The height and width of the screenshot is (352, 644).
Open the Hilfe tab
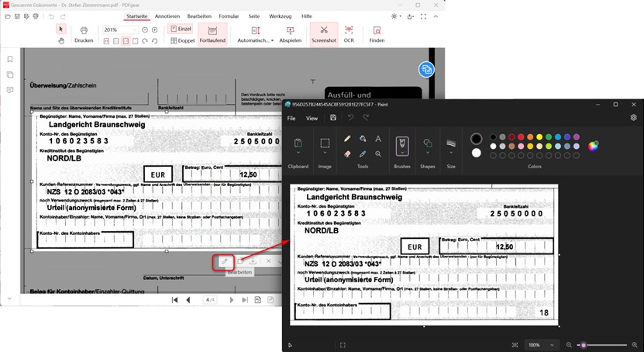306,16
